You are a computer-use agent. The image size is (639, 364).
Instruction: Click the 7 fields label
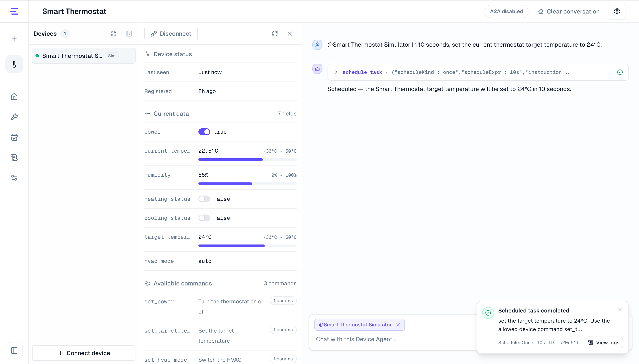(287, 114)
